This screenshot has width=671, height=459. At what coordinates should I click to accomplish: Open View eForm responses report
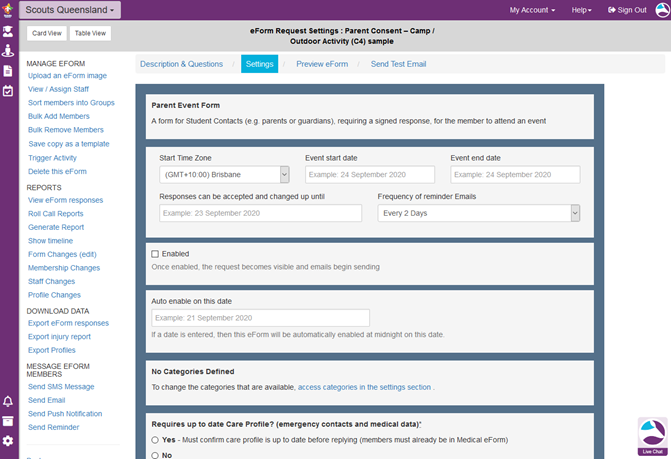(x=65, y=200)
